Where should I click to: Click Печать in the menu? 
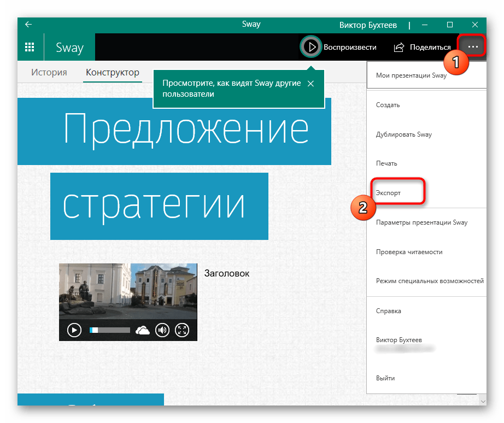point(386,163)
